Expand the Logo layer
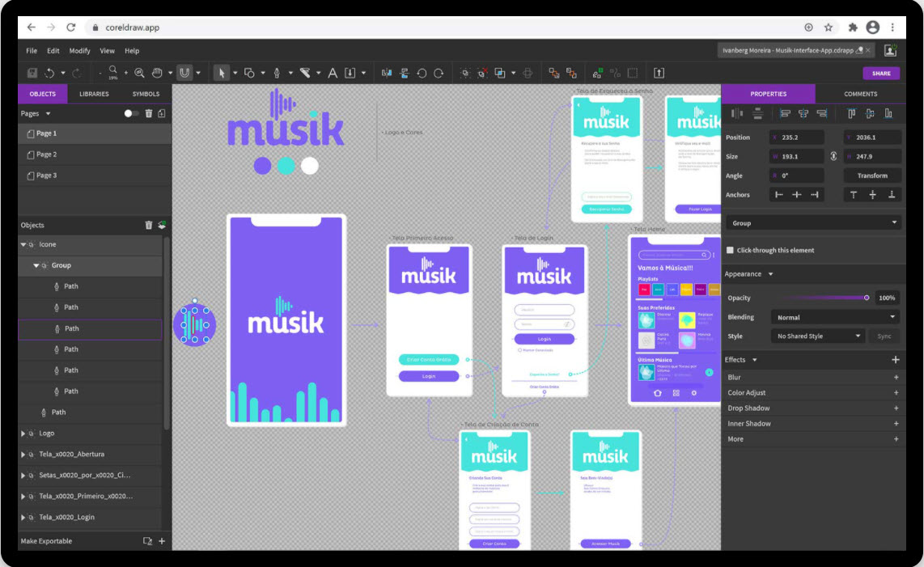Screen dimensions: 924x567 pos(23,434)
